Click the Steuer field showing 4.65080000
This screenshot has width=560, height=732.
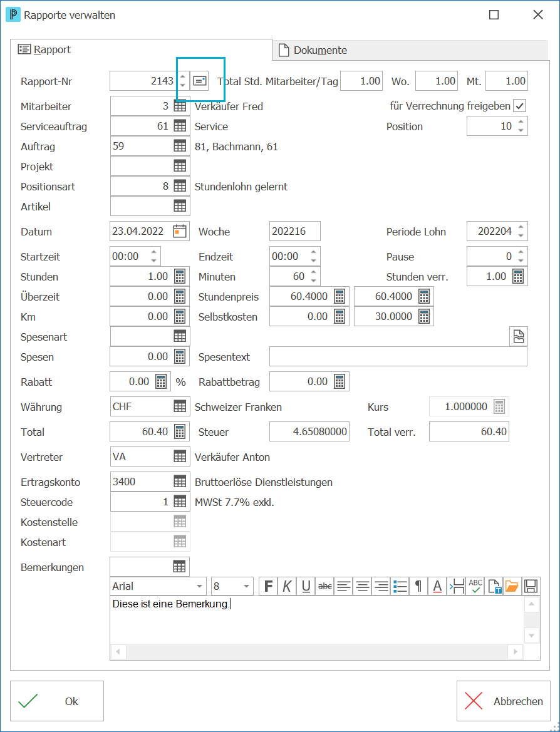tap(309, 432)
